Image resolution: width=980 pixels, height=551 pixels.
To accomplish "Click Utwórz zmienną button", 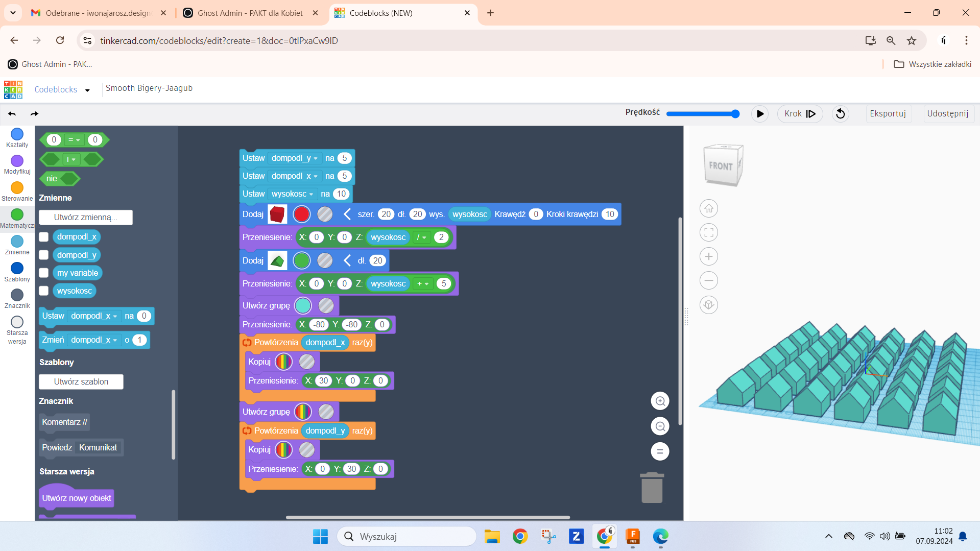I will pyautogui.click(x=86, y=217).
